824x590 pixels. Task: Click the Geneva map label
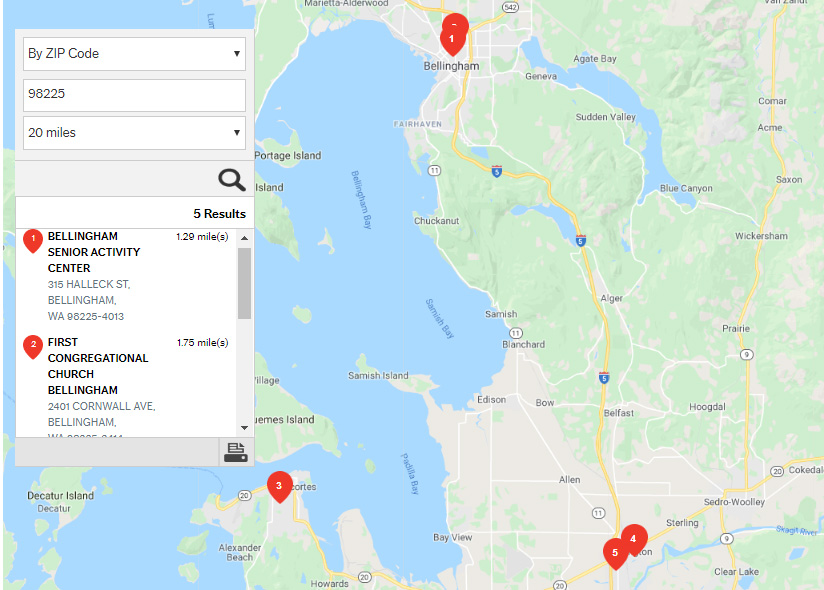(541, 76)
